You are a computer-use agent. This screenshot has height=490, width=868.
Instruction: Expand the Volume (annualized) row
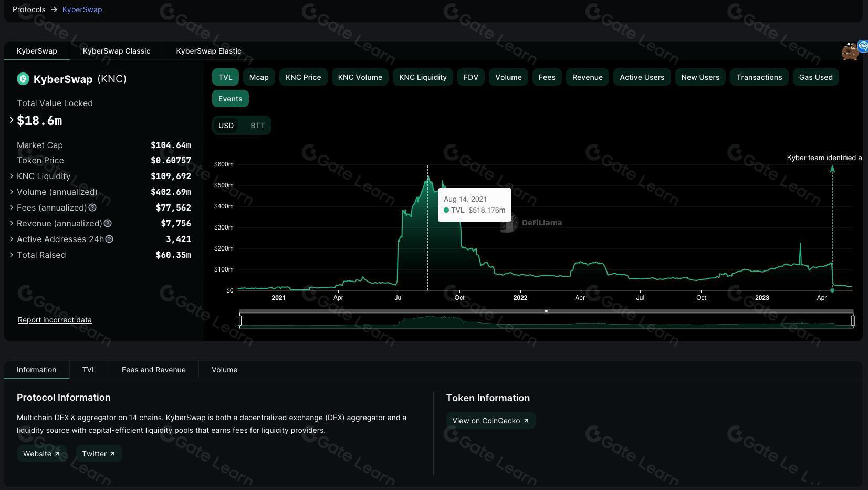12,192
